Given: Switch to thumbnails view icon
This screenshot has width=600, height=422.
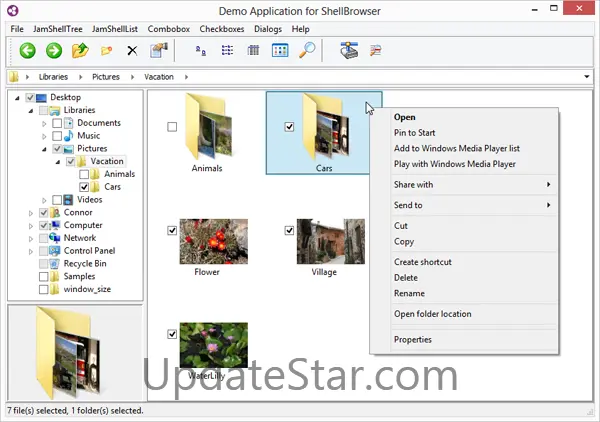Looking at the screenshot, I should tap(281, 50).
